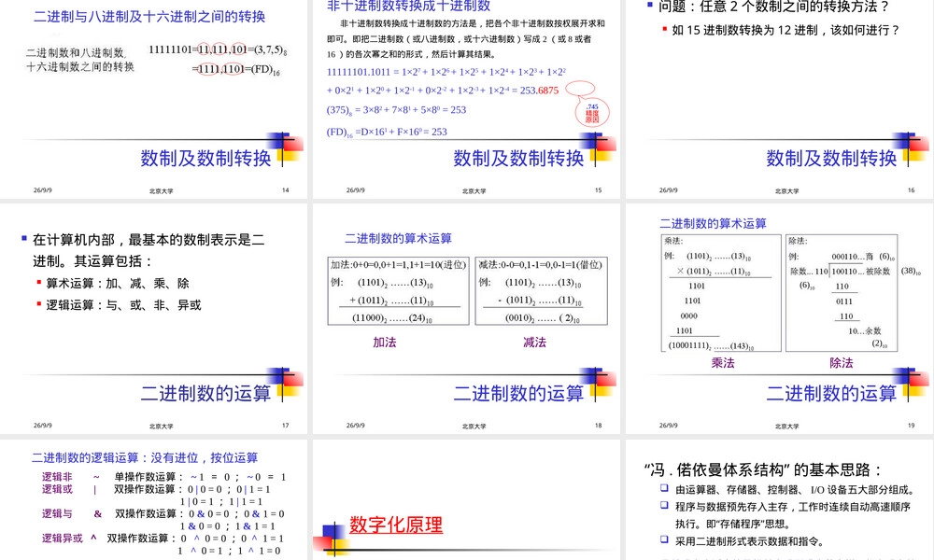Click bullet 由运算器、存储器、控制器、I/O 设备五大部分组成

pos(795,490)
